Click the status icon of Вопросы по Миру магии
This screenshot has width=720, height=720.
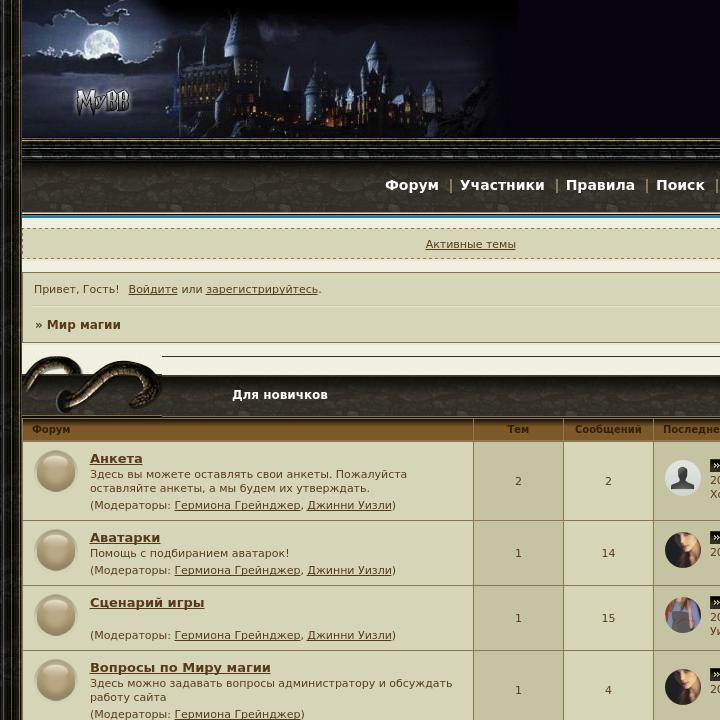[56, 681]
